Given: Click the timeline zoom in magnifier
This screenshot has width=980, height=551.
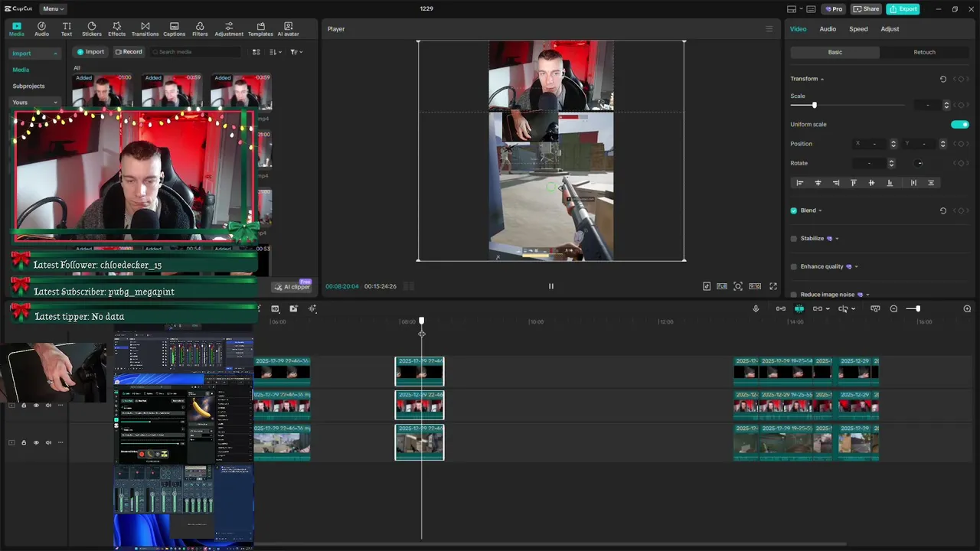Looking at the screenshot, I should click(967, 308).
